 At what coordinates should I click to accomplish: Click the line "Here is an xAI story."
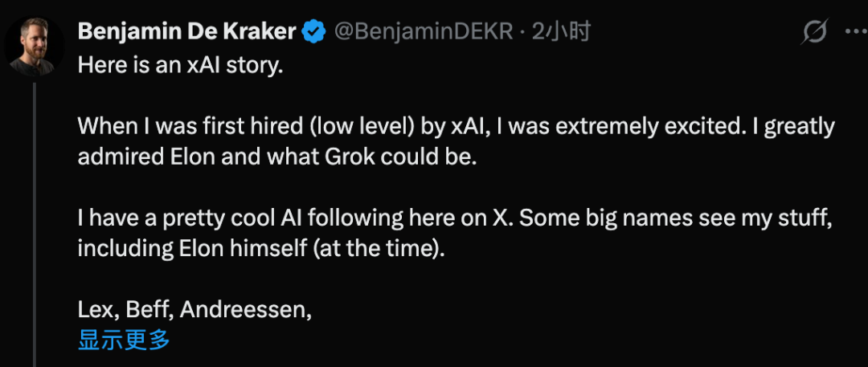(x=180, y=66)
